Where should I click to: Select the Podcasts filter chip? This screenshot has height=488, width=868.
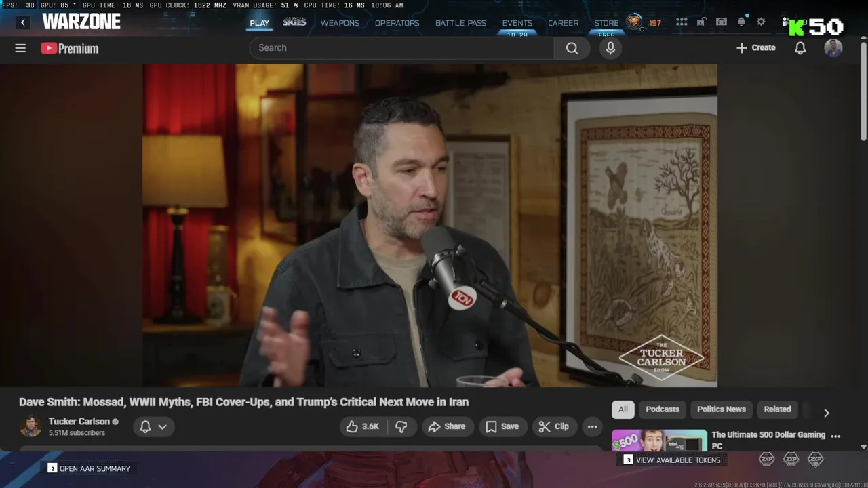point(663,409)
